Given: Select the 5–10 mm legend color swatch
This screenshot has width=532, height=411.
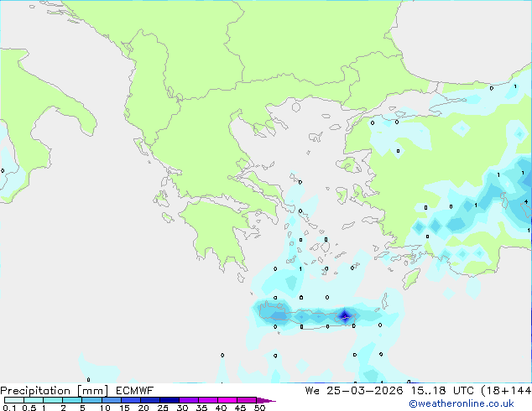Looking at the screenshot, I should click(x=91, y=400).
